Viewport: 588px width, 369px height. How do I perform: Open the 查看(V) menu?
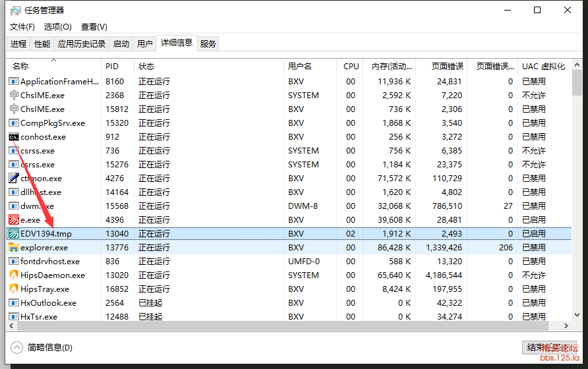click(x=94, y=27)
